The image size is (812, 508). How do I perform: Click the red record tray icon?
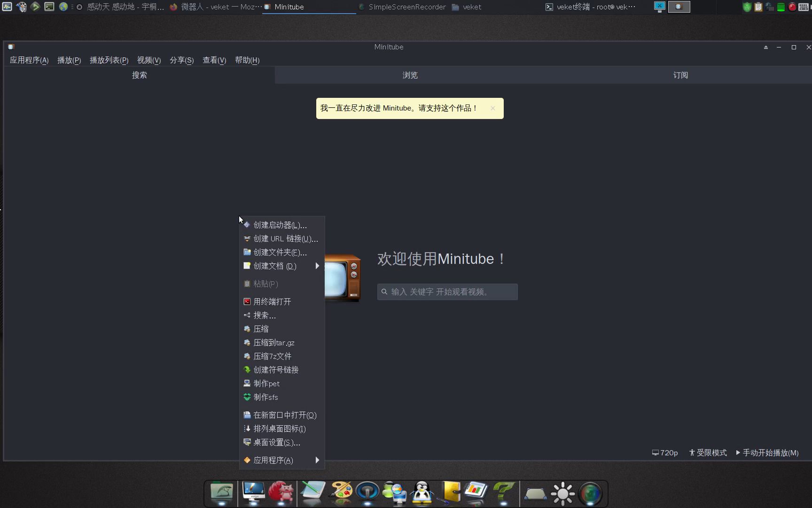pyautogui.click(x=792, y=7)
